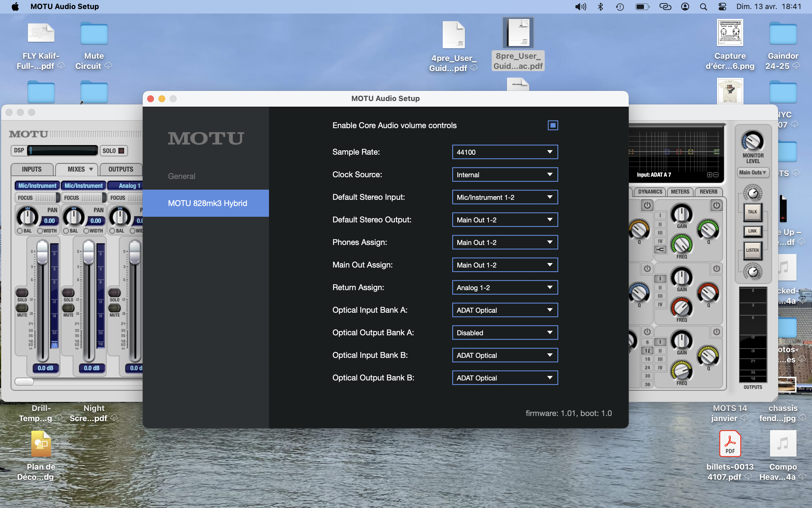The height and width of the screenshot is (508, 812).
Task: Open billets-0013 4107.pdf on desktop
Action: 730,455
